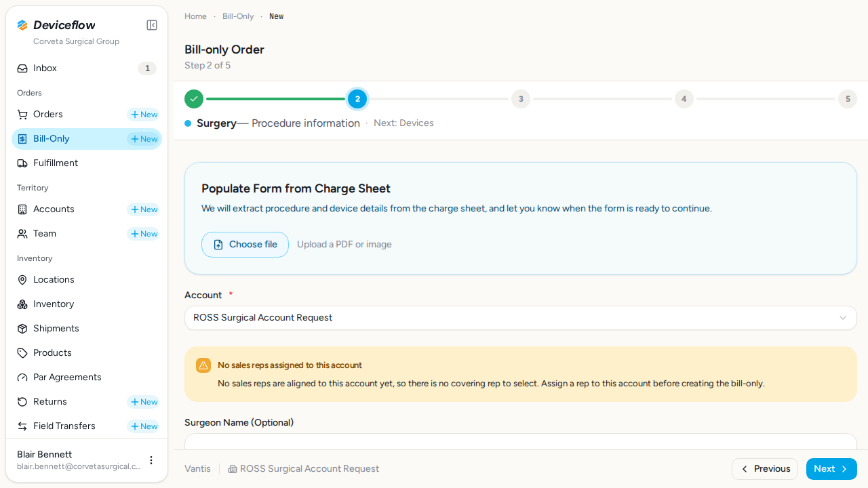Create new order via Orders New
Image resolution: width=868 pixels, height=488 pixels.
point(144,115)
